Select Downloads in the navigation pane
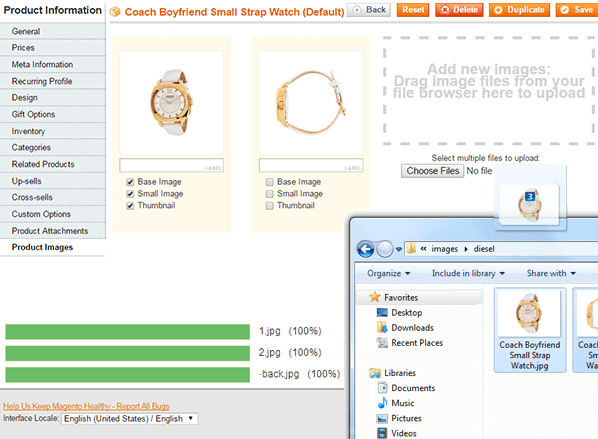 point(405,328)
